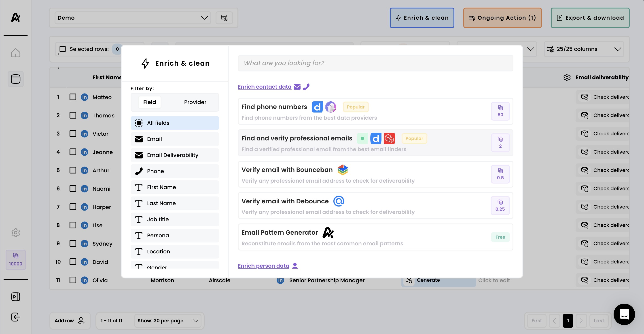Switch the filter to the Provider tab

195,102
